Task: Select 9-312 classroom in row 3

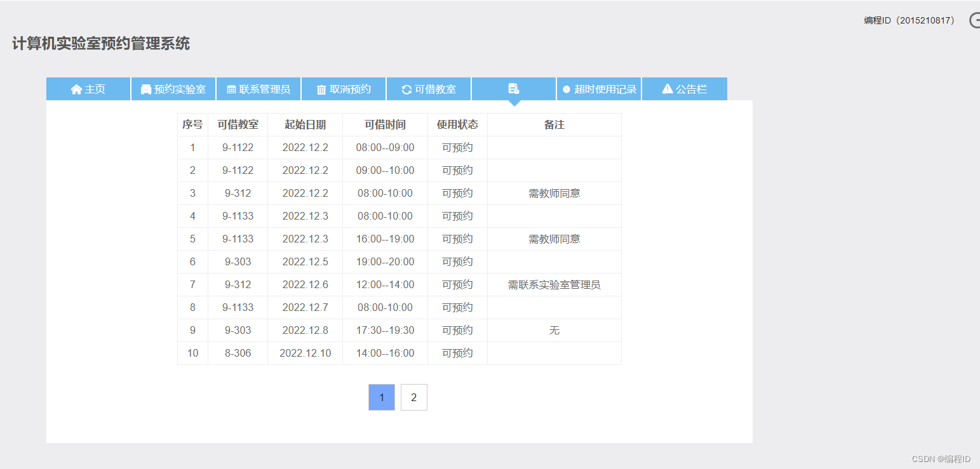Action: pos(238,194)
